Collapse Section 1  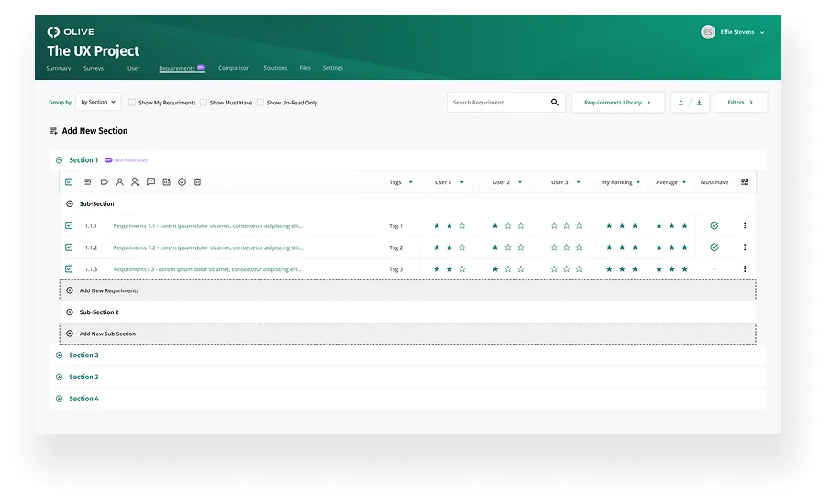[60, 159]
